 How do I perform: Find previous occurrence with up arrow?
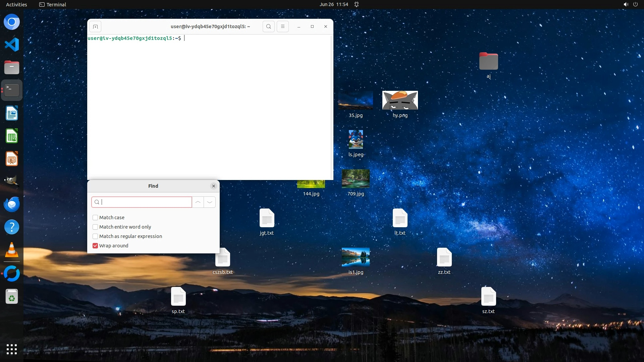tap(198, 202)
